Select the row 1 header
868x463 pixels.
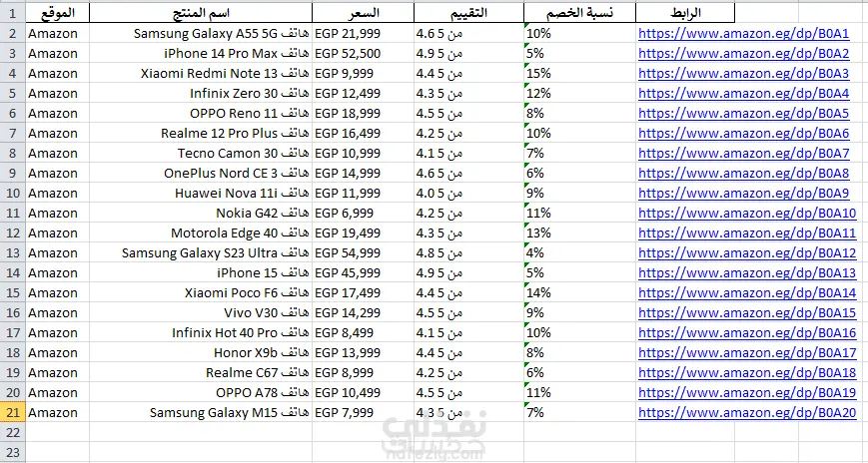coord(12,13)
